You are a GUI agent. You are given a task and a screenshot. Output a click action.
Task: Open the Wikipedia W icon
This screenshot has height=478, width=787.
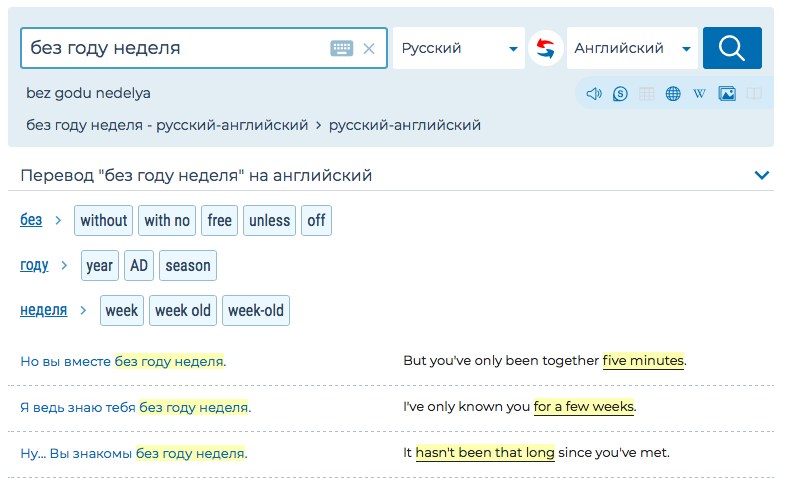pyautogui.click(x=699, y=93)
